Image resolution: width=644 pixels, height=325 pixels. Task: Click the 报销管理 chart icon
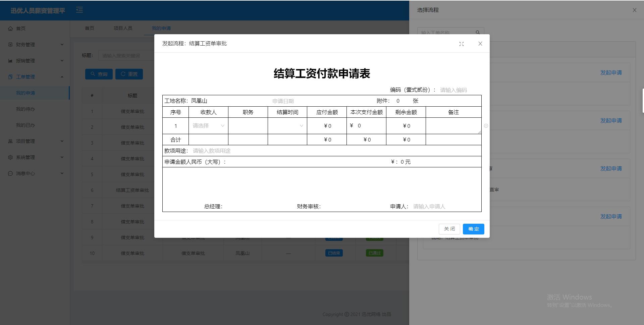point(10,60)
